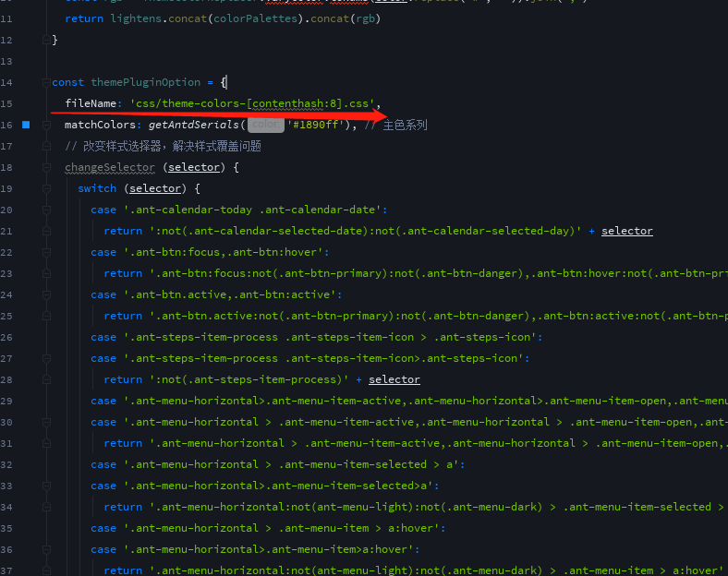This screenshot has width=728, height=576.
Task: Click line number 15 in the gutter
Action: (6, 103)
